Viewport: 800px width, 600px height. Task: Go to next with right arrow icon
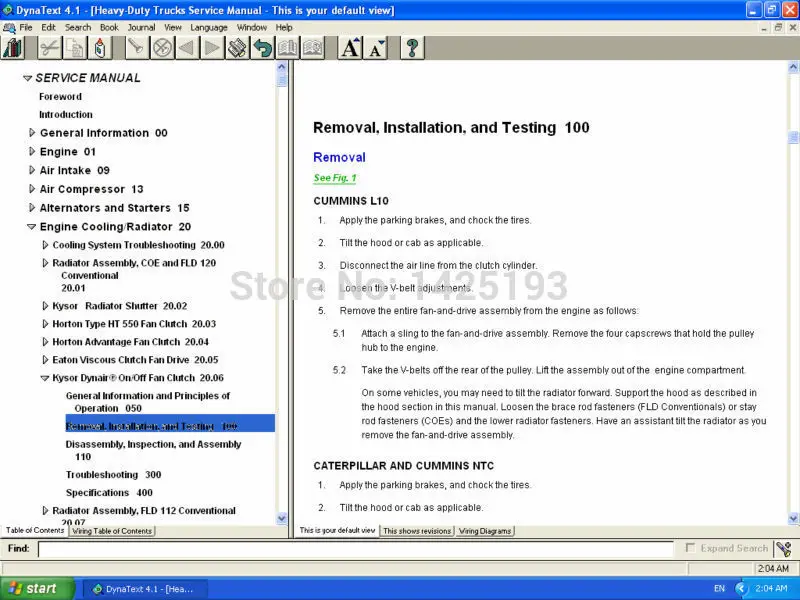click(x=212, y=48)
